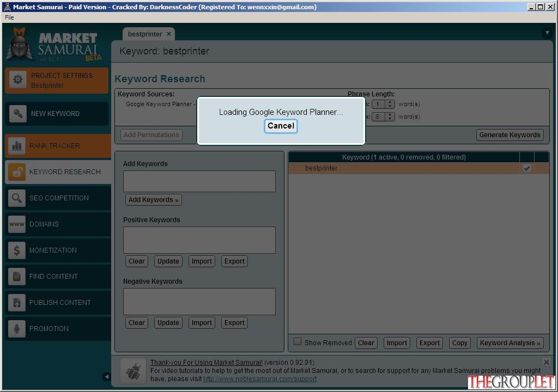This screenshot has height=392, width=558.
Task: Toggle the bestprinter keyword checkmark
Action: (527, 168)
